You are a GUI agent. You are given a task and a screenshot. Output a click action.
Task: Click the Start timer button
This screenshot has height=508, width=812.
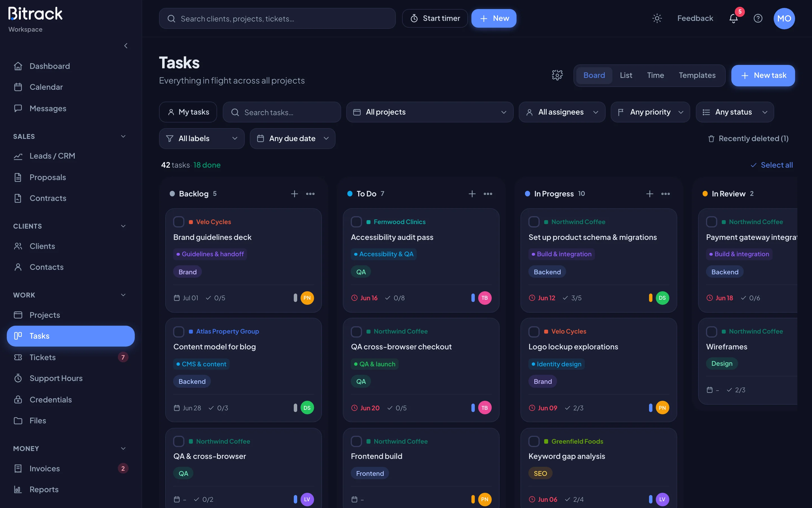[435, 18]
